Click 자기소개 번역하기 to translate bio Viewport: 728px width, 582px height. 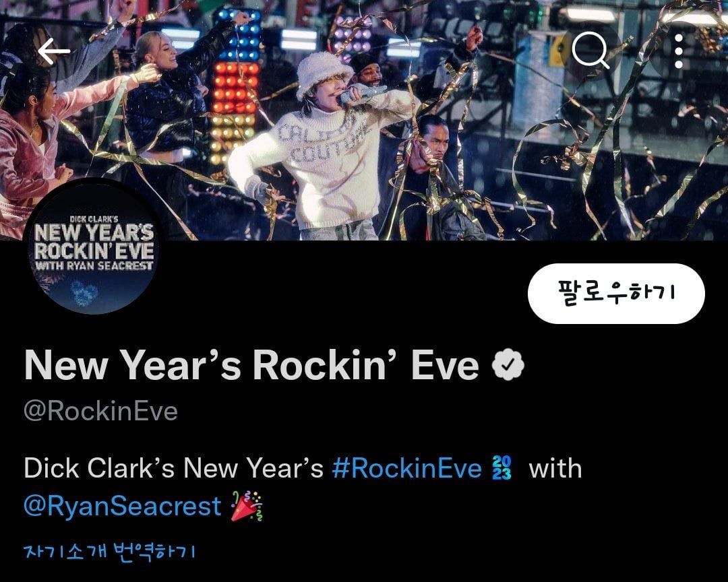tap(110, 551)
